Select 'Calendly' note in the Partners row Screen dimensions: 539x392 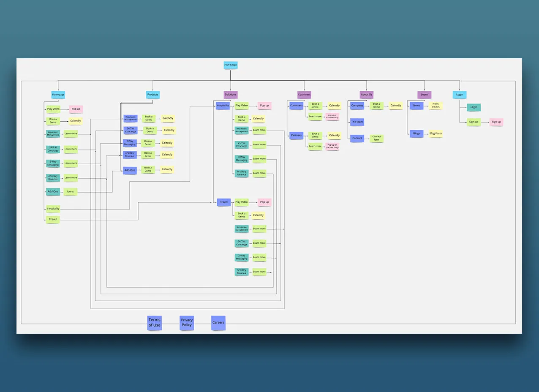(335, 136)
